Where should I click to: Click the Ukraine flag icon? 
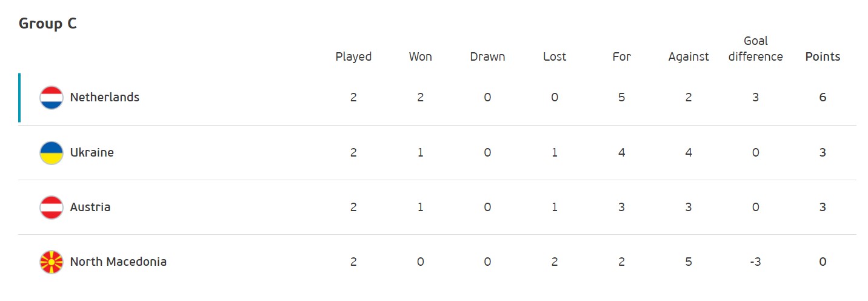(x=52, y=153)
